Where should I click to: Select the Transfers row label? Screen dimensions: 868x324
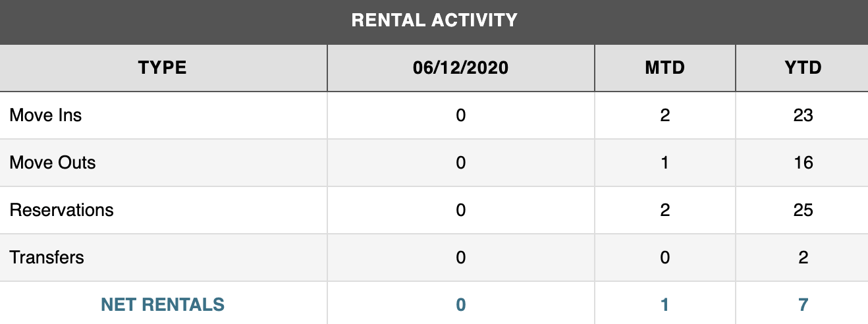coord(47,257)
